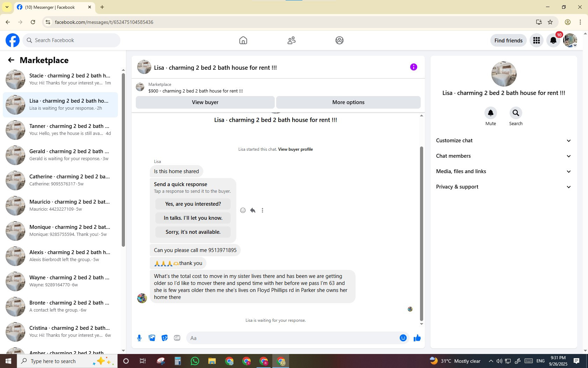Open notifications bell with badge 10
Viewport: 588px width, 368px height.
pyautogui.click(x=553, y=40)
